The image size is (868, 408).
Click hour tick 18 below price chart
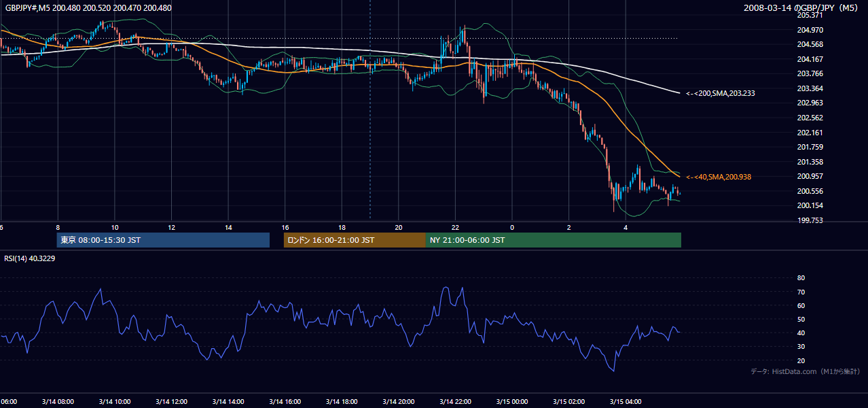click(x=342, y=228)
